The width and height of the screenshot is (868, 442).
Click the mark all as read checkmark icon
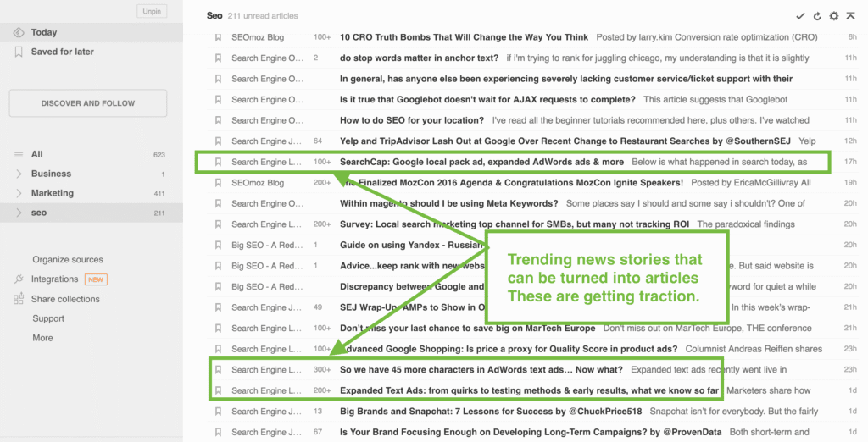click(x=800, y=16)
